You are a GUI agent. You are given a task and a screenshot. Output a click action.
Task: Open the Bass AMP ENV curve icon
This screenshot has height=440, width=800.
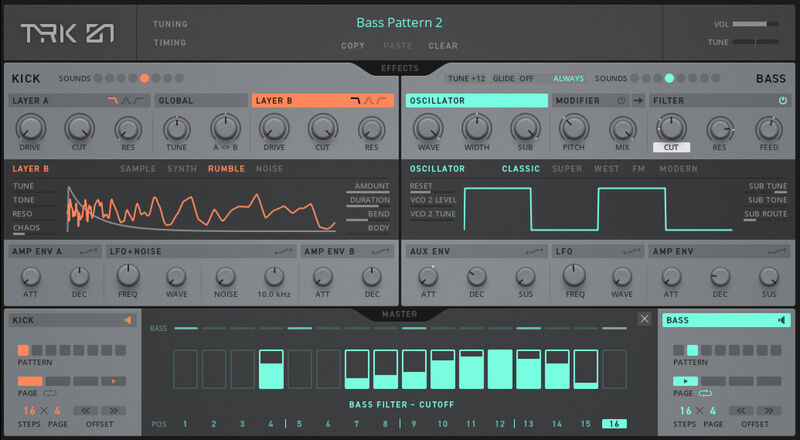click(777, 251)
